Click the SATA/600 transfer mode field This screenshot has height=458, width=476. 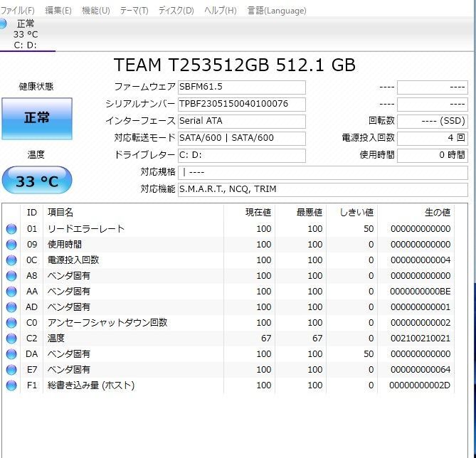point(242,139)
